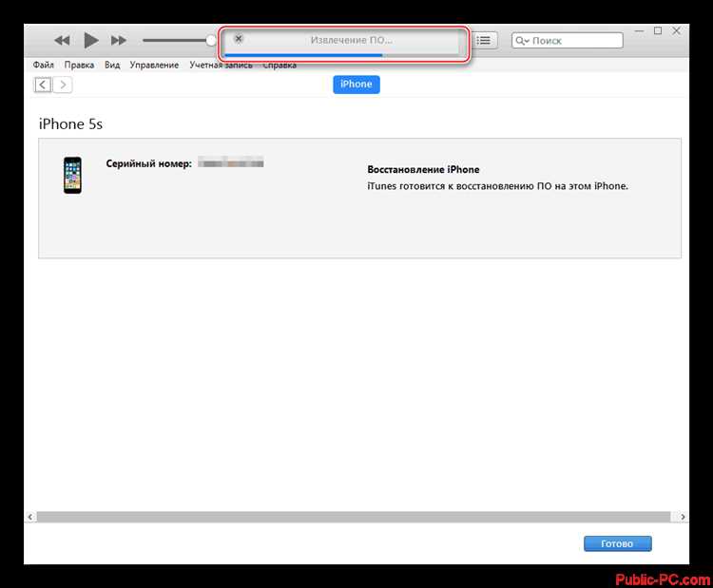Open the "Учетная запись" menu
The width and height of the screenshot is (713, 588).
coord(221,65)
